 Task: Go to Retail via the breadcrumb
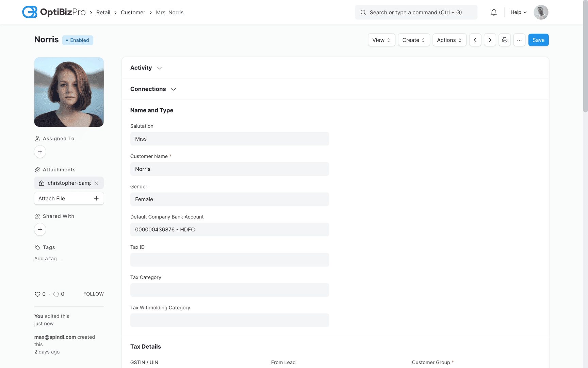point(103,12)
